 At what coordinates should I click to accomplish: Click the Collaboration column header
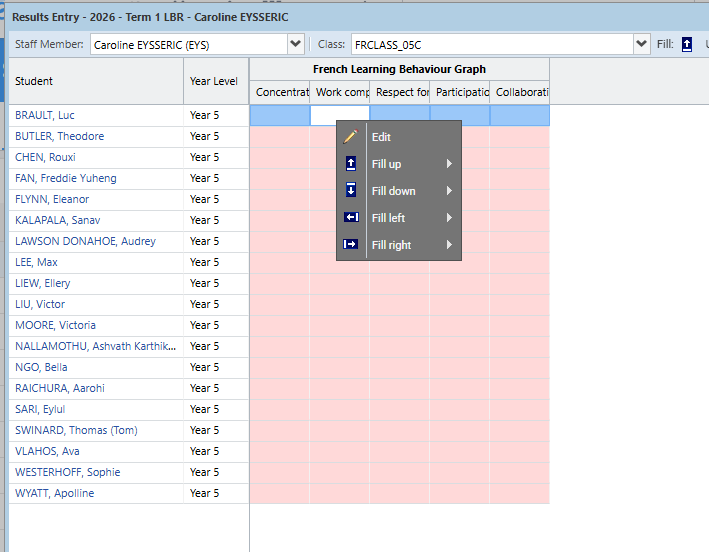click(x=520, y=92)
